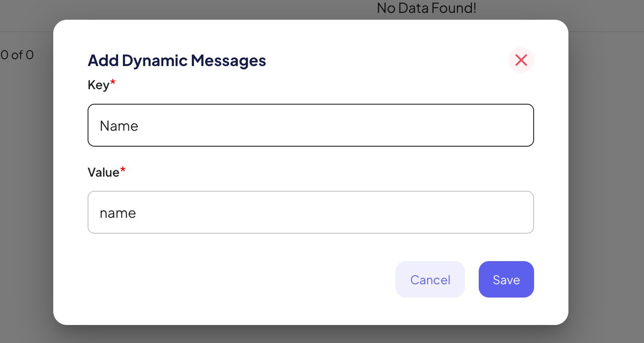Dismiss the modal with the X icon
This screenshot has width=644, height=343.
521,60
